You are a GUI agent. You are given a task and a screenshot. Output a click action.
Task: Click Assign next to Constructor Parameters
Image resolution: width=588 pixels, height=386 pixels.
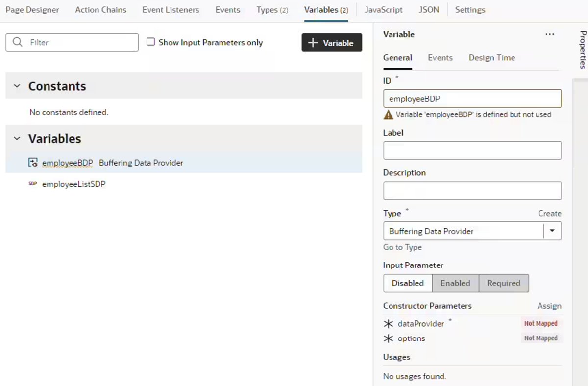coord(549,306)
